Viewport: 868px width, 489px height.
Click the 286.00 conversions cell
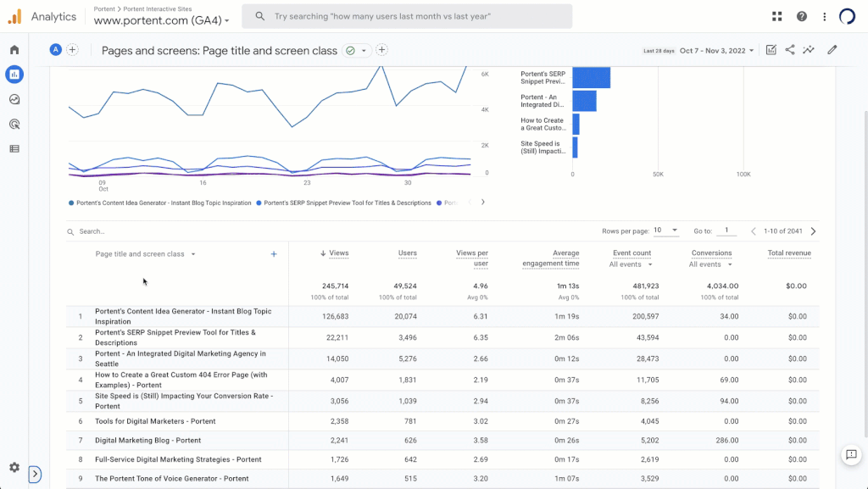coord(726,441)
